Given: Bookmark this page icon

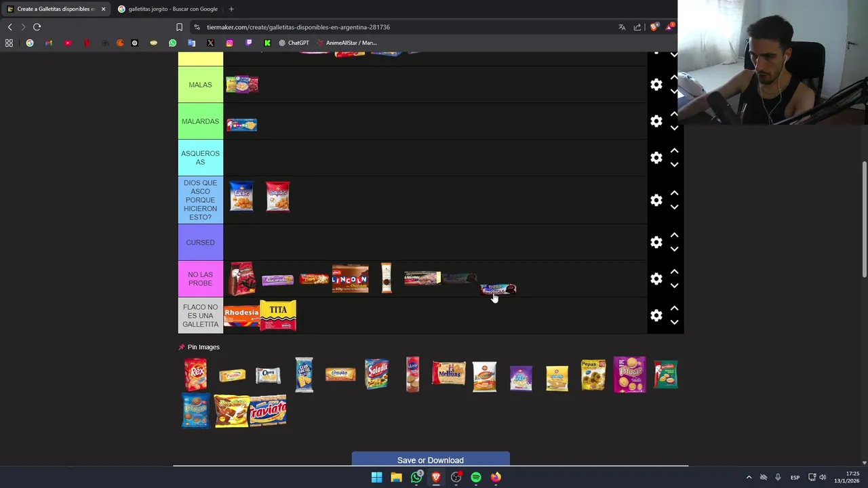Looking at the screenshot, I should point(179,27).
